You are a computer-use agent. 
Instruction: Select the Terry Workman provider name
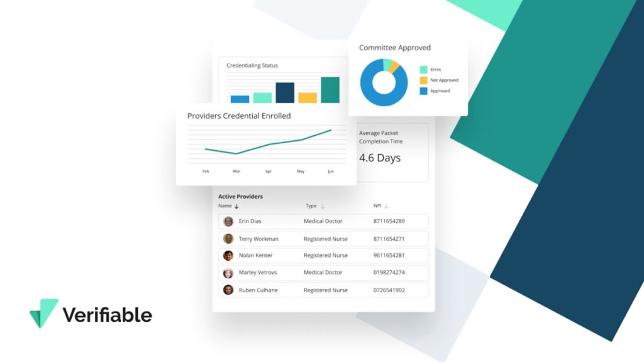(x=258, y=239)
